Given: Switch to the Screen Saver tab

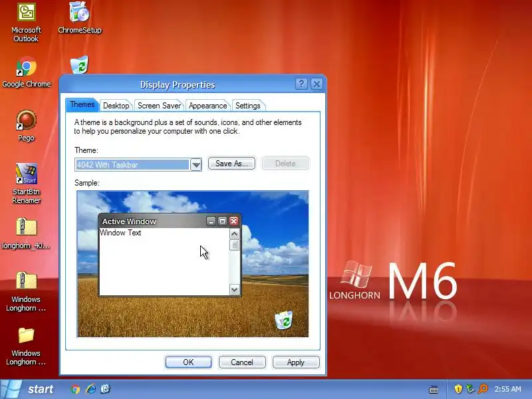Looking at the screenshot, I should tap(159, 106).
